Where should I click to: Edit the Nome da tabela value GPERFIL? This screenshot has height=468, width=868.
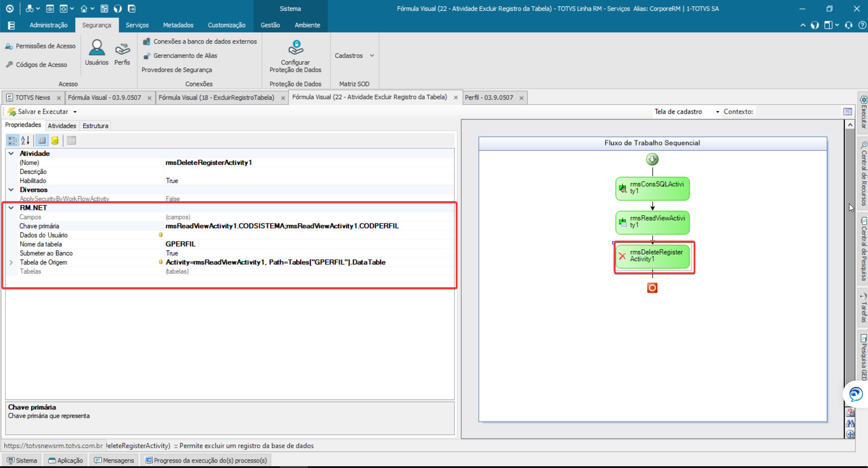point(309,244)
